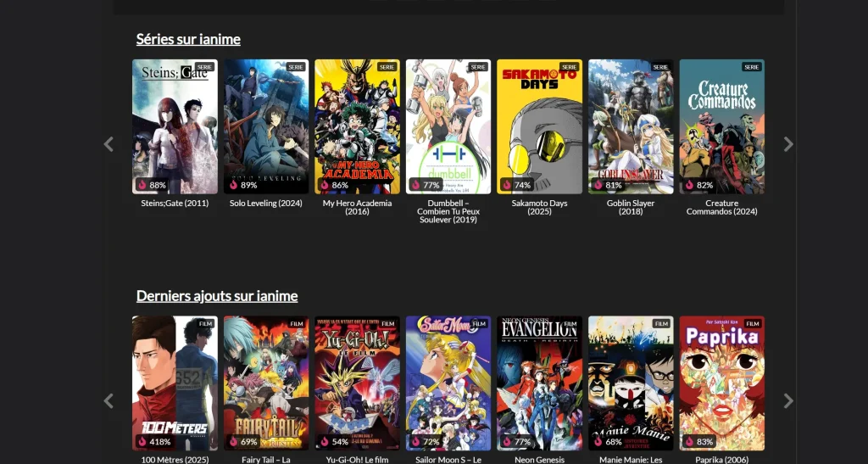Click the 74% flame rating on Sakamoto Days

point(516,185)
